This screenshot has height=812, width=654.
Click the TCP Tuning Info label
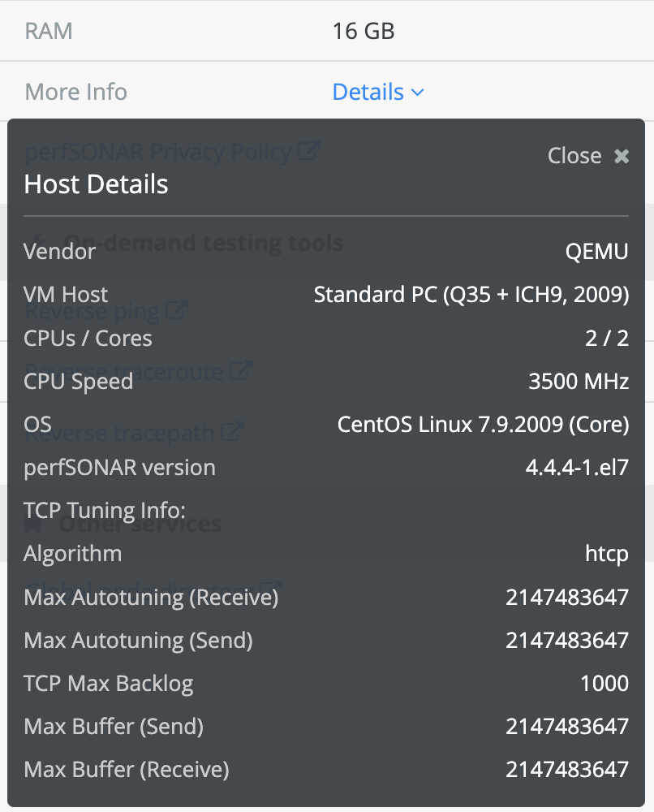tap(105, 511)
